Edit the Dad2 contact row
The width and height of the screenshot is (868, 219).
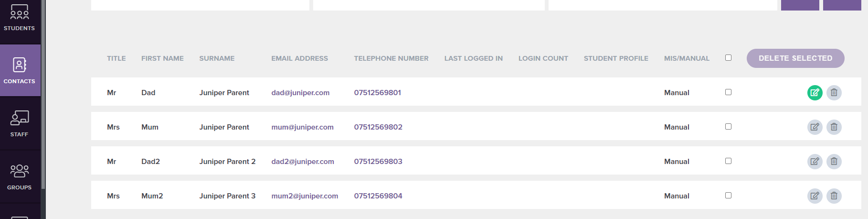(x=815, y=162)
